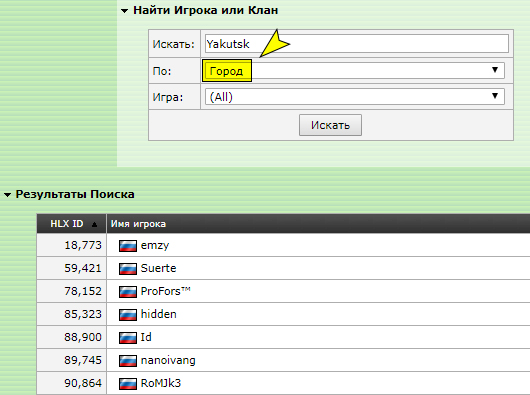Open the Игра dropdown showing (All)
The height and width of the screenshot is (395, 530).
pyautogui.click(x=355, y=97)
